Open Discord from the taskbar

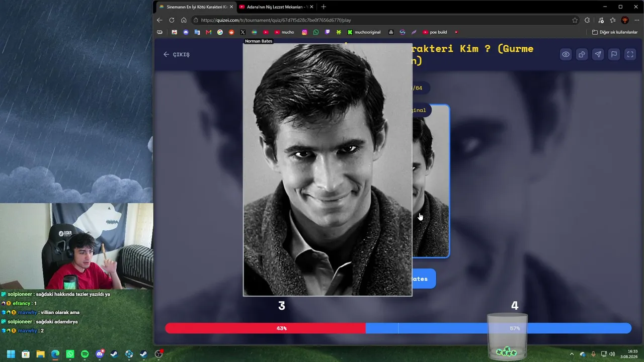100,354
